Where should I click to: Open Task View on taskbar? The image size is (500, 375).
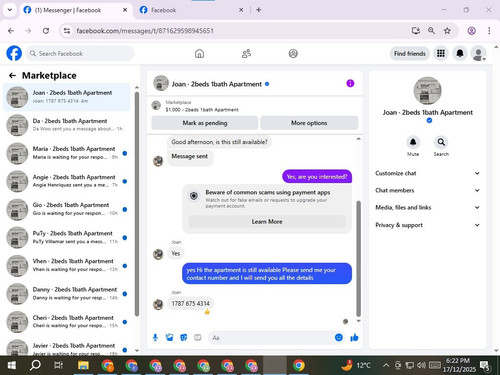pos(58,365)
